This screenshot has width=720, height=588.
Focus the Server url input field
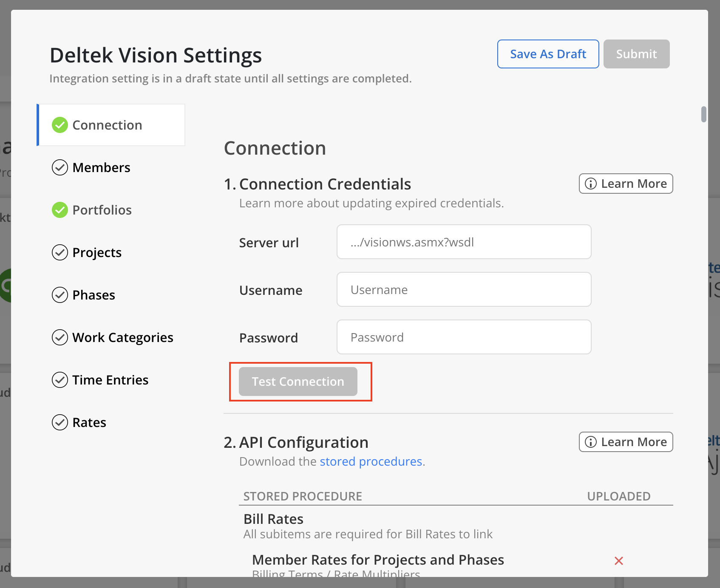pos(464,242)
